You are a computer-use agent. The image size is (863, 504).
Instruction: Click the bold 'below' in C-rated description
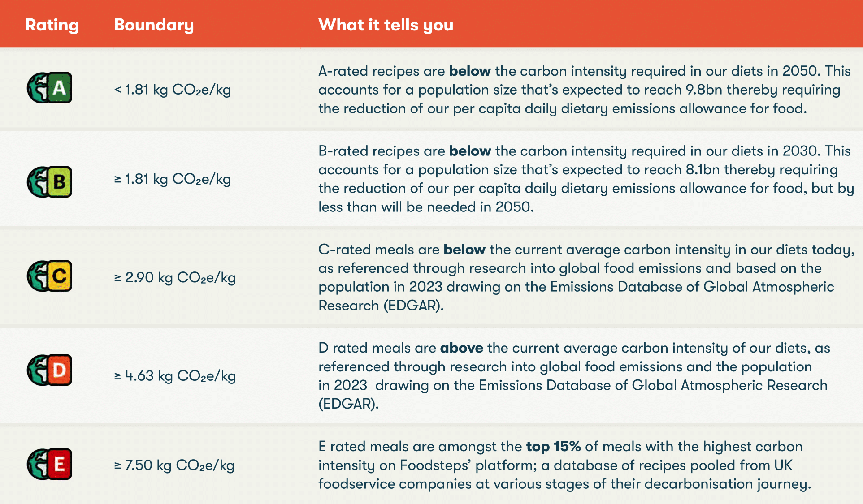pos(464,250)
